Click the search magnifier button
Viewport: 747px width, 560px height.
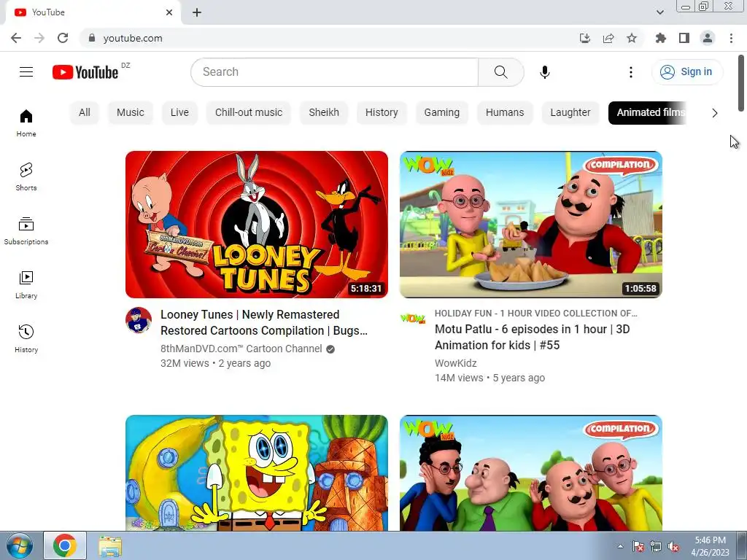500,72
